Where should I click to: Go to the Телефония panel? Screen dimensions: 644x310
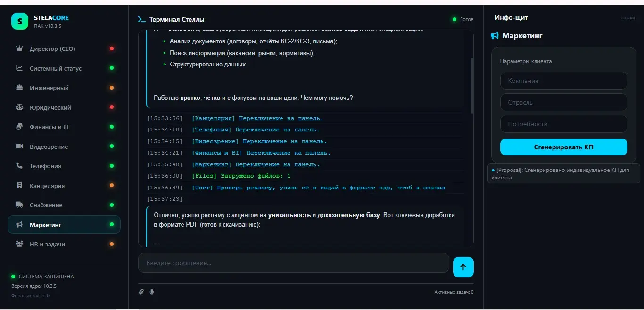tap(64, 166)
